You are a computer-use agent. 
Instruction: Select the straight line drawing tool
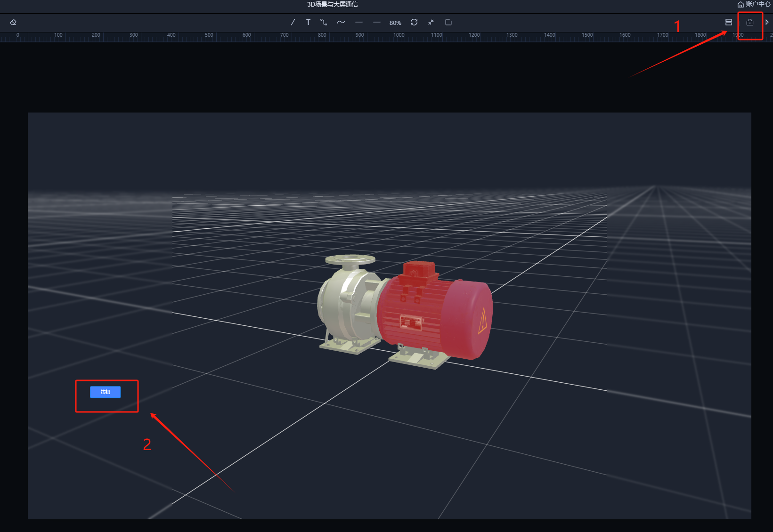click(293, 22)
